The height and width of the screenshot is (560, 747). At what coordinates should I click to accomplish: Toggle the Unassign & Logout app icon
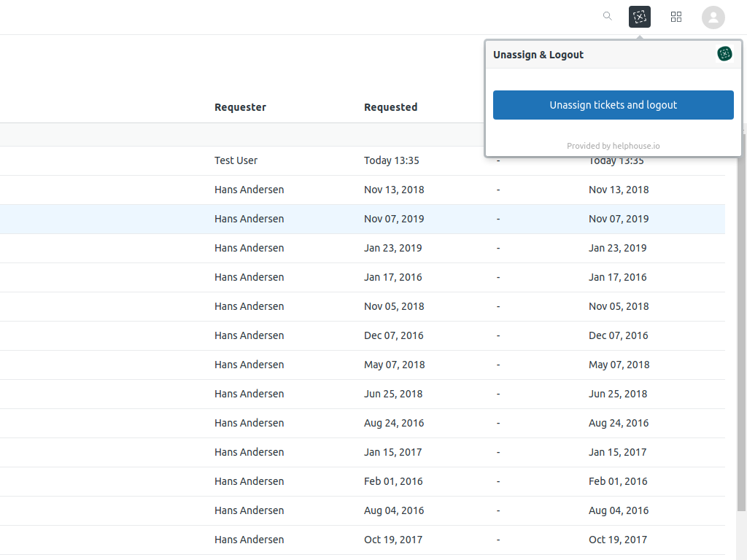coord(640,17)
